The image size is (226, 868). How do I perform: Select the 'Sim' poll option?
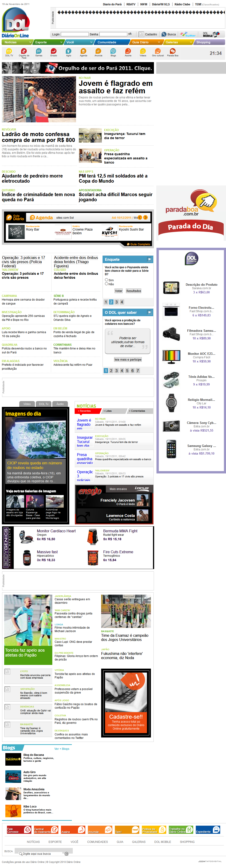point(106,280)
